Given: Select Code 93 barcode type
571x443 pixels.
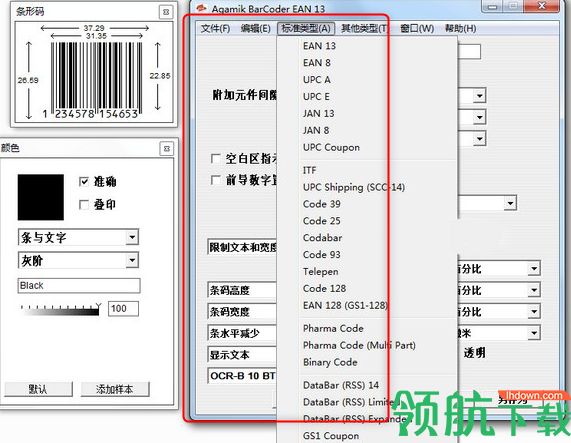Looking at the screenshot, I should (x=322, y=255).
